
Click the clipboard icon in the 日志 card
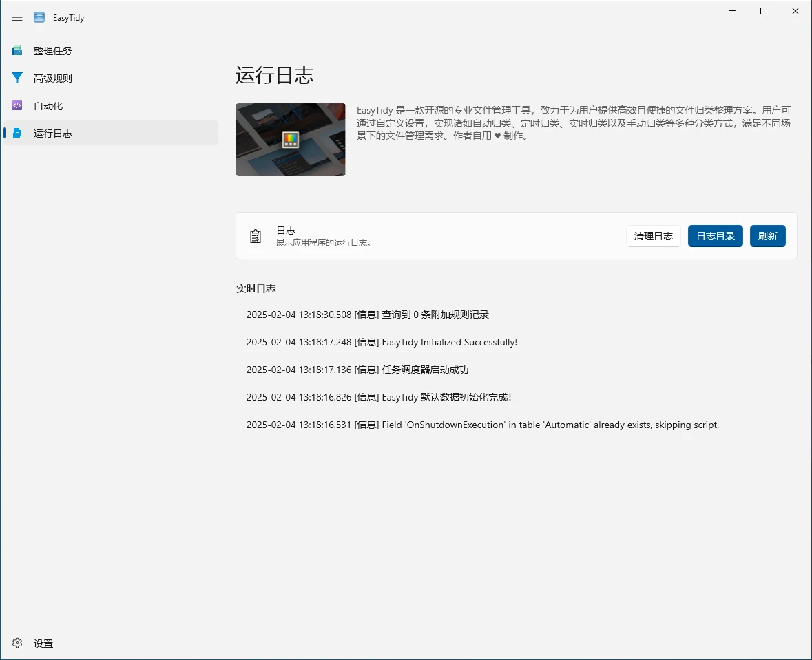(256, 236)
